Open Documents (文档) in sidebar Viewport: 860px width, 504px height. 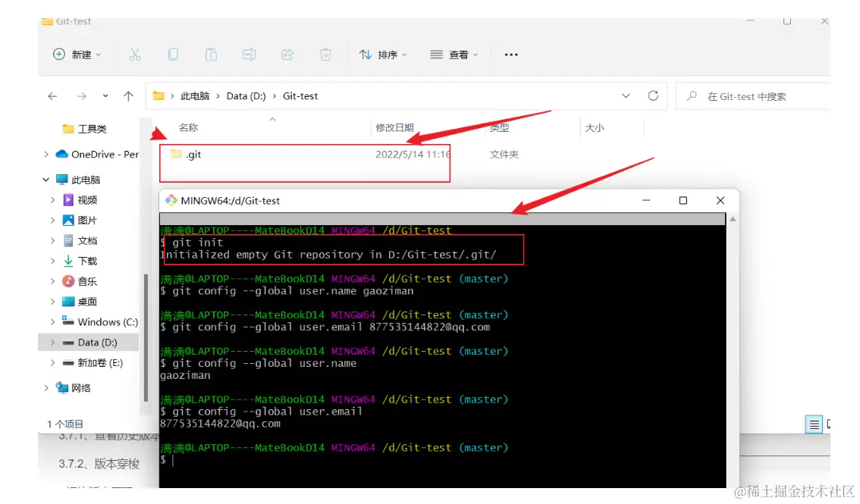(x=80, y=240)
